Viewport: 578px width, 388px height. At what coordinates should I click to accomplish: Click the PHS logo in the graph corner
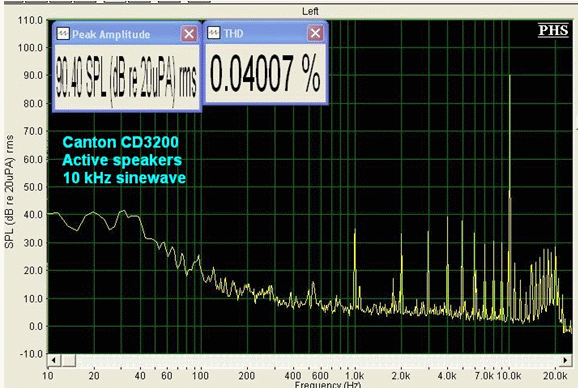[x=553, y=30]
